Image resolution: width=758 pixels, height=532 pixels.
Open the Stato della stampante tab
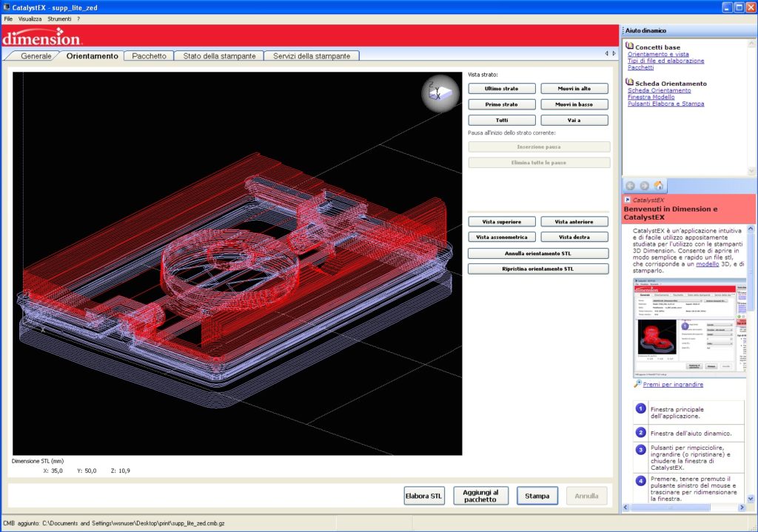coord(219,56)
